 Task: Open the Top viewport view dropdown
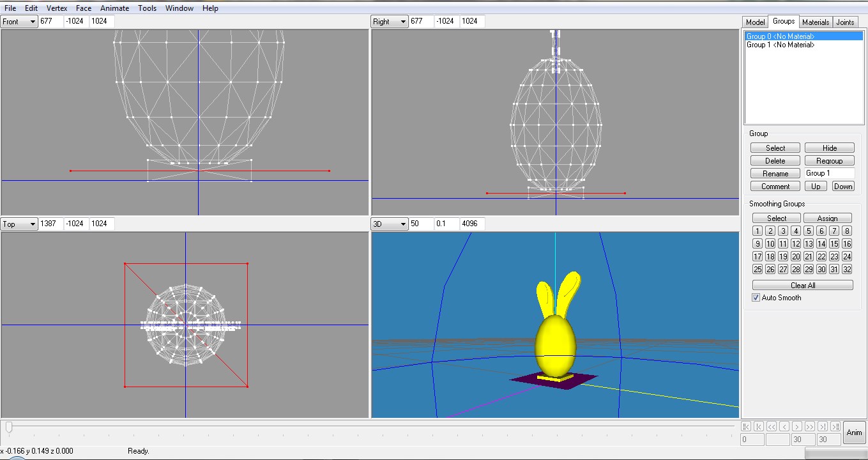point(19,224)
